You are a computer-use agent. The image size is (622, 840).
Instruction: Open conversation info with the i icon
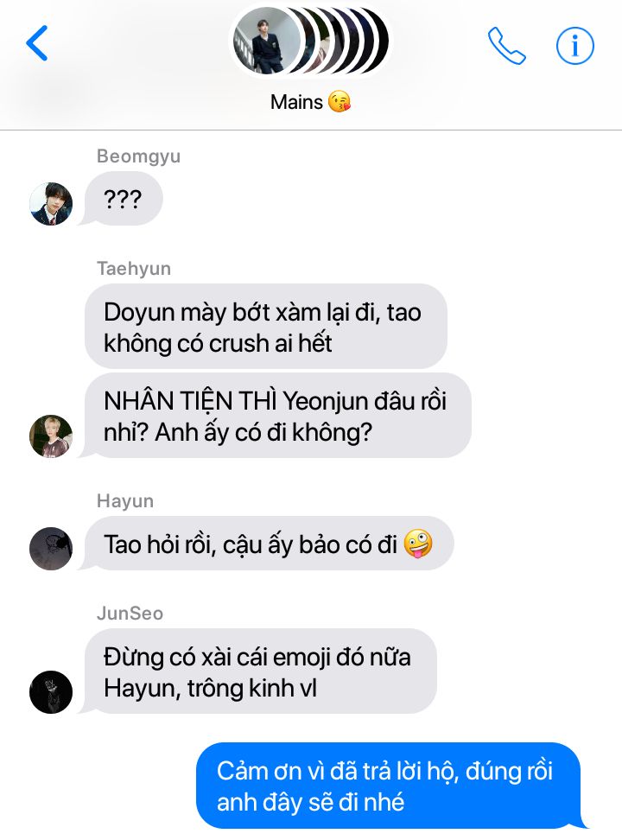click(x=574, y=46)
